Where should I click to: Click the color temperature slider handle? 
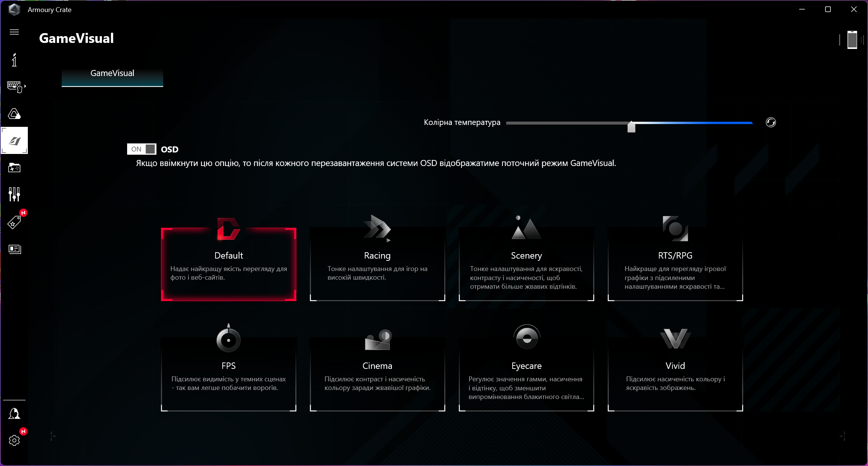(x=631, y=127)
